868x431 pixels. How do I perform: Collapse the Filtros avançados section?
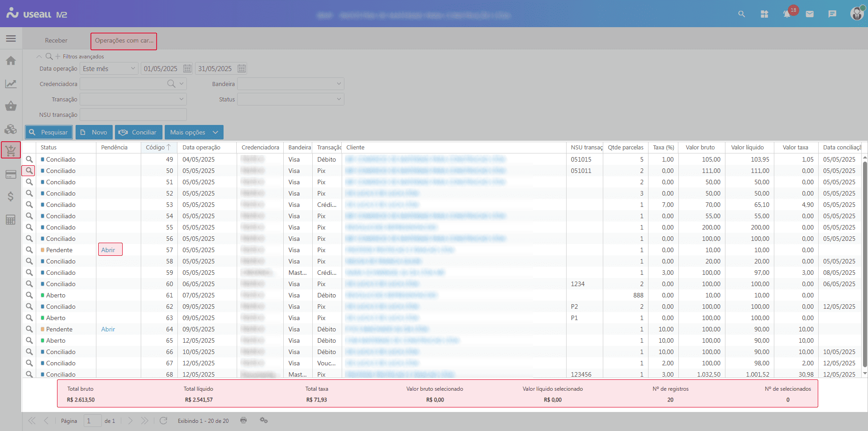pos(39,57)
